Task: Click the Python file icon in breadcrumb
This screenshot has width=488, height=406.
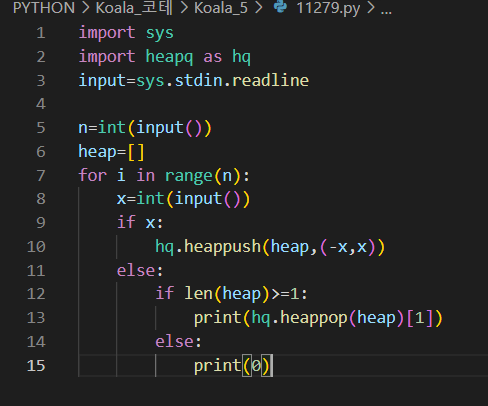Action: 280,7
